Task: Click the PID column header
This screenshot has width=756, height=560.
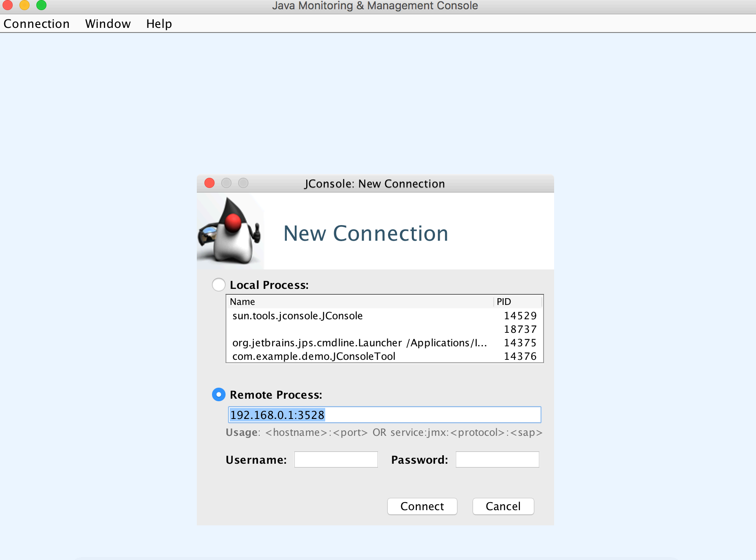Action: (518, 302)
